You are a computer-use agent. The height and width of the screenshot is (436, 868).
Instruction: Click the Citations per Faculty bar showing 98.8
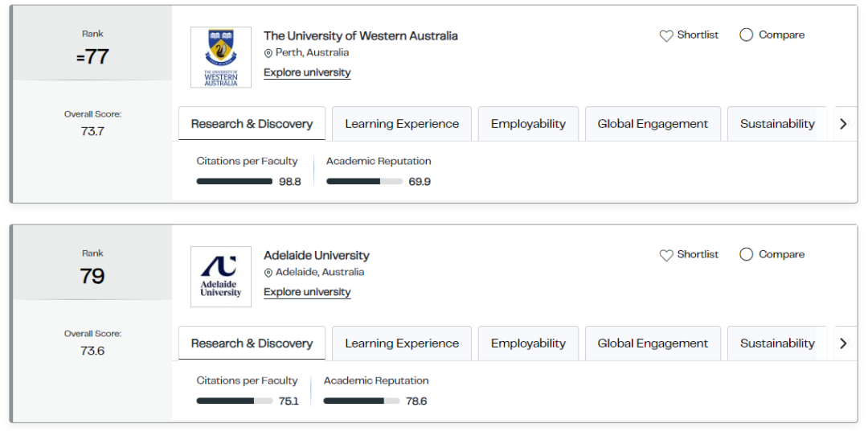(x=235, y=181)
